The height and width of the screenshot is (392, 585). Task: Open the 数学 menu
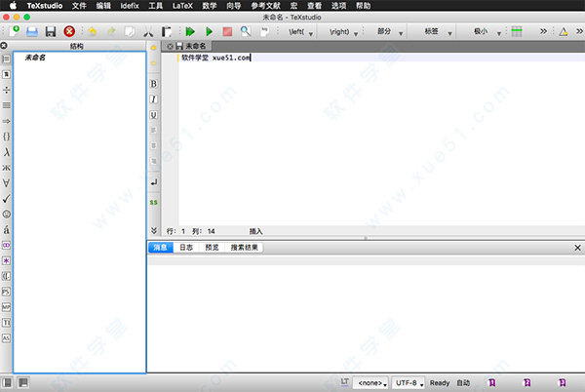[210, 6]
